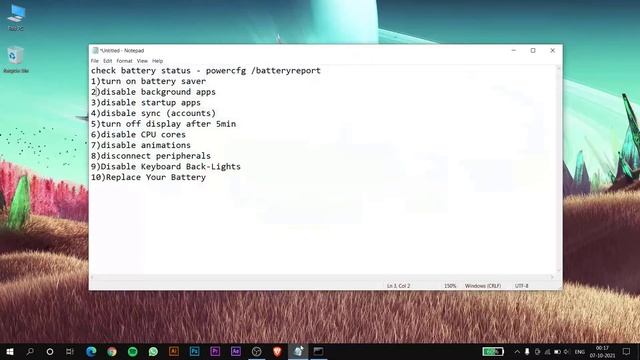Image resolution: width=640 pixels, height=360 pixels.
Task: Maximize the Notepad window
Action: tap(533, 50)
